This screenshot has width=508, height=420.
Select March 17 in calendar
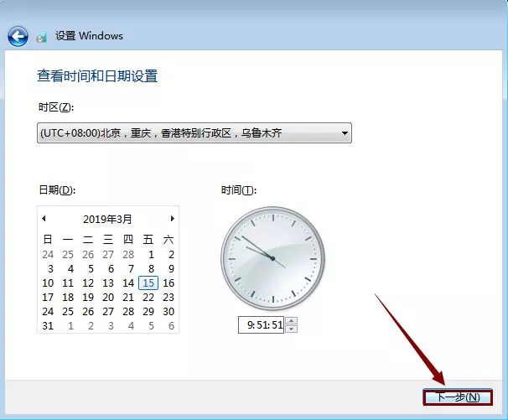pyautogui.click(x=48, y=297)
